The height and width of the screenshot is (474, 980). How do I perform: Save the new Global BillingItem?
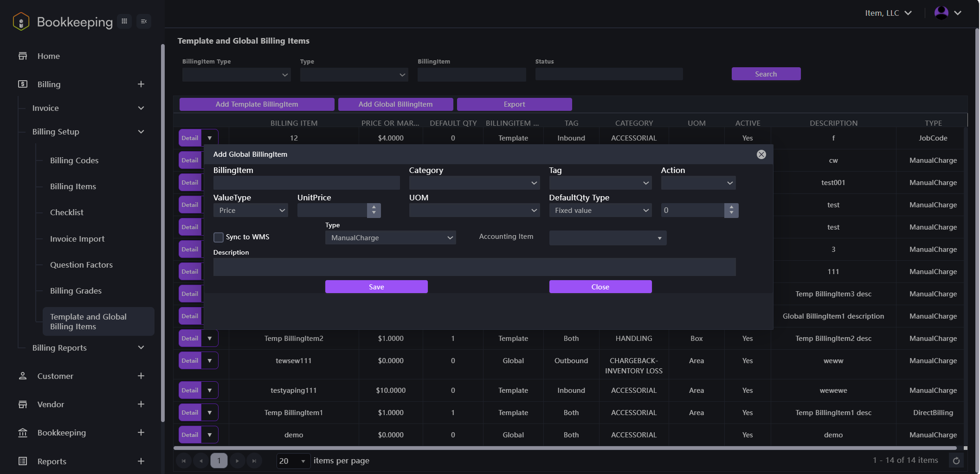[x=376, y=286]
